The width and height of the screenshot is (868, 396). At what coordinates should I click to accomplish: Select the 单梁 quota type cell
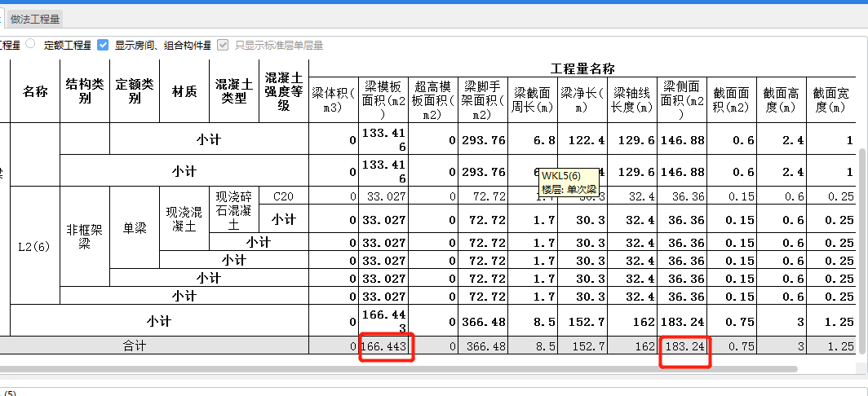point(135,228)
